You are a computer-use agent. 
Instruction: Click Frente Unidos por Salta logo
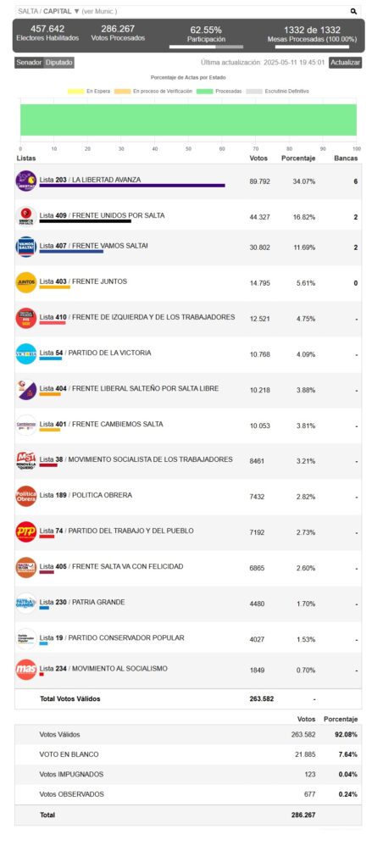[x=26, y=216]
